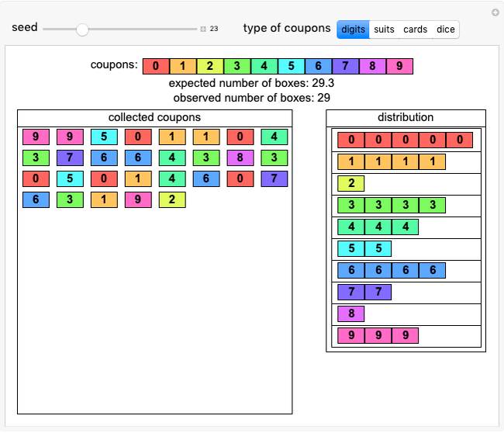Click the last 9 in distribution row
The image size is (504, 433).
pos(406,335)
